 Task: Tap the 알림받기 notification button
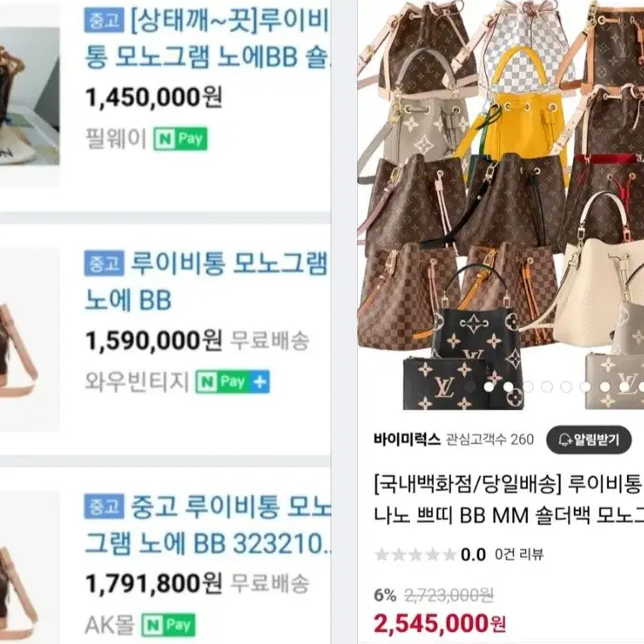click(x=588, y=440)
